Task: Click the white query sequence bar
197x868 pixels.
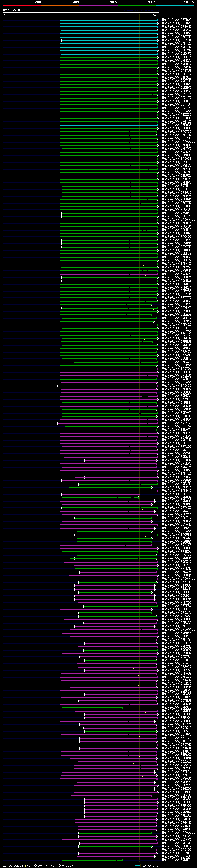Action: pos(81,12)
